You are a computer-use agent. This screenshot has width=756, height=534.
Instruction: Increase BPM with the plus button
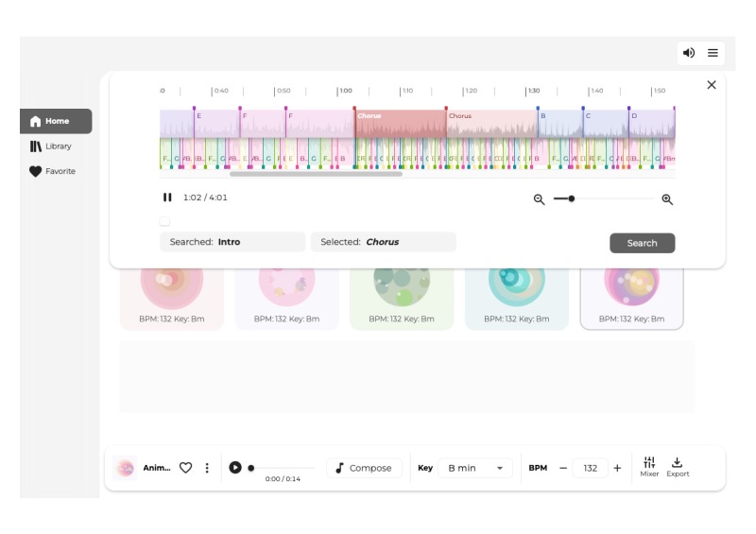tap(617, 468)
